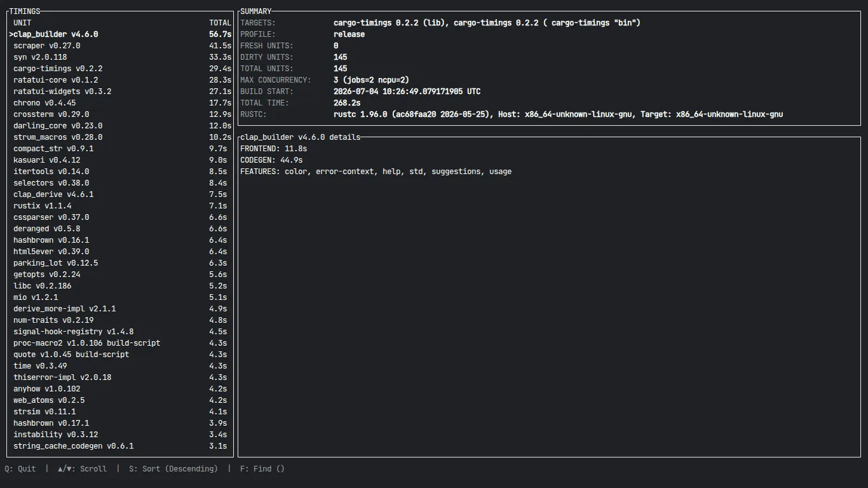868x488 pixels.
Task: Click the CODEGEN: 44.9s detail line
Action: point(271,160)
